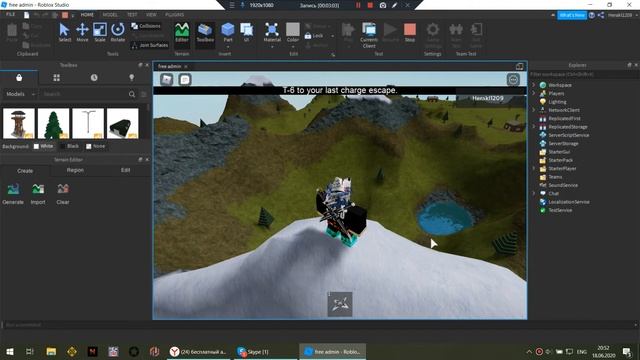Open the chat bubble icon in viewport

pyautogui.click(x=185, y=79)
